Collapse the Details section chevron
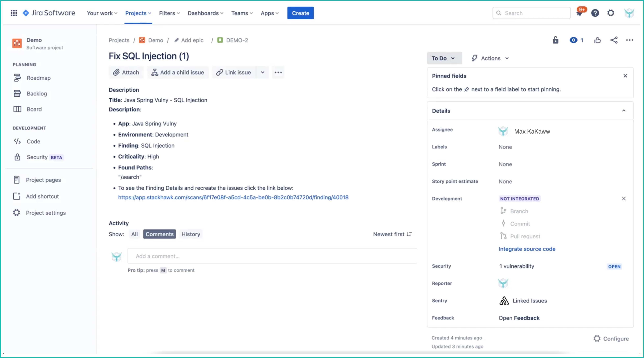The width and height of the screenshot is (644, 358). [x=624, y=110]
